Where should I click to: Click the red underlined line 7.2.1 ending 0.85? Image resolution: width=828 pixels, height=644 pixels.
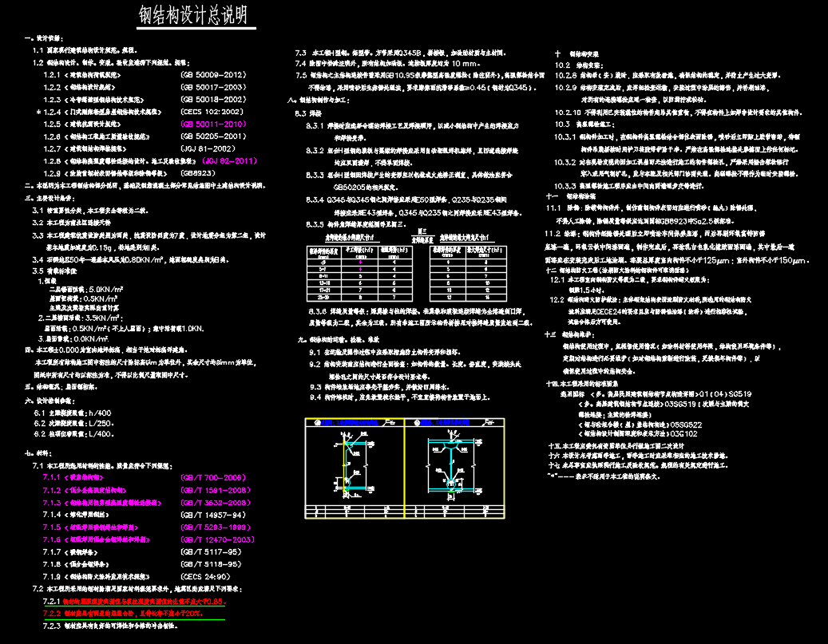click(x=135, y=602)
